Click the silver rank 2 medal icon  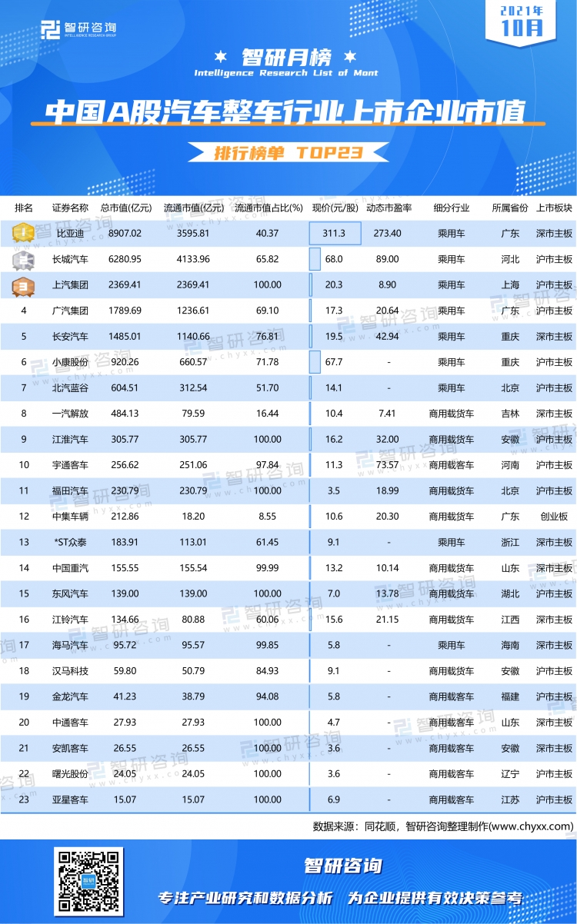click(24, 259)
